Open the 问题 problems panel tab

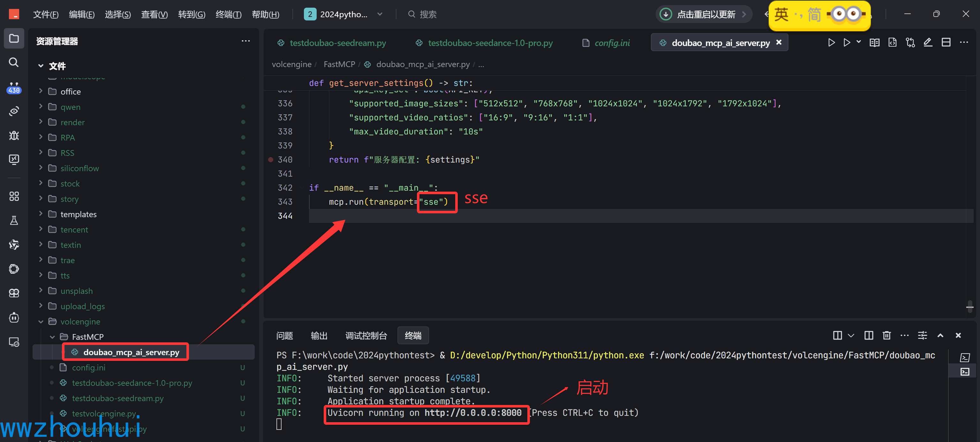coord(284,335)
